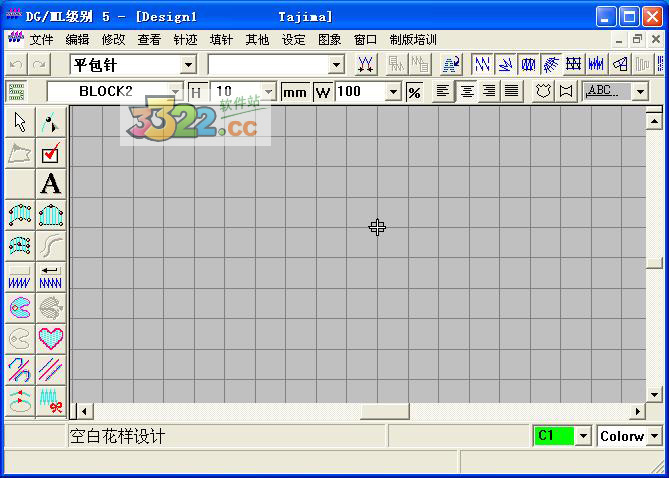The width and height of the screenshot is (669, 478).
Task: Select the arrow selection tool
Action: click(20, 122)
